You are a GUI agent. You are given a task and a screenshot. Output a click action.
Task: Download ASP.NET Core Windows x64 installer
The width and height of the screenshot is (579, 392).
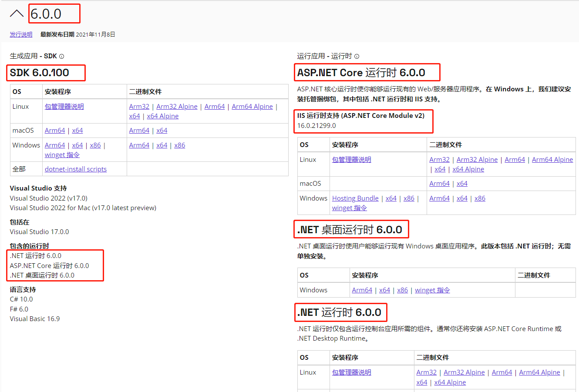tap(391, 198)
